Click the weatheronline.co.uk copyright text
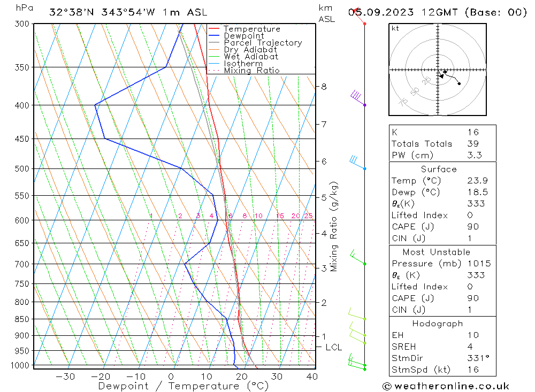 click(446, 386)
